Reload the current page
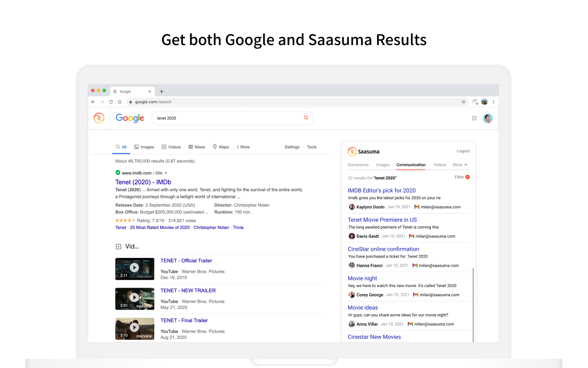The image size is (588, 368). click(x=111, y=102)
